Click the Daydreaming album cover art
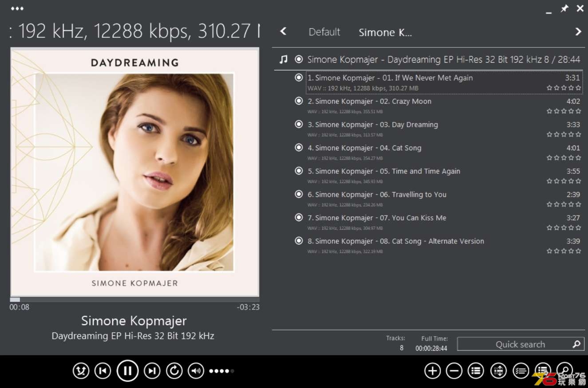This screenshot has width=588, height=388. [x=134, y=172]
